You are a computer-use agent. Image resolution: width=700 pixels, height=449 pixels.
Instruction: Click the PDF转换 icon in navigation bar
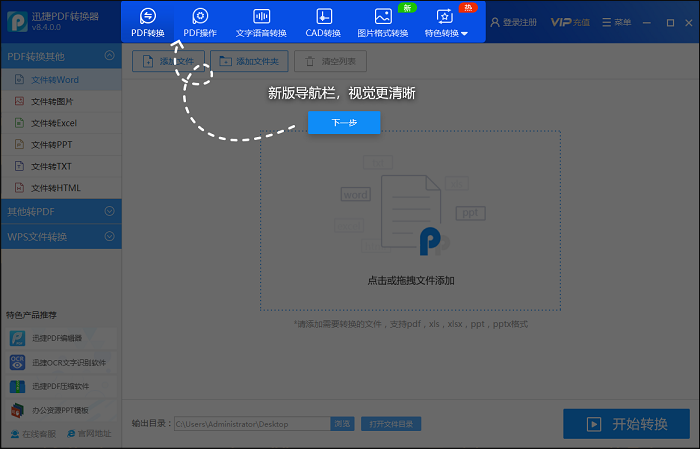147,17
